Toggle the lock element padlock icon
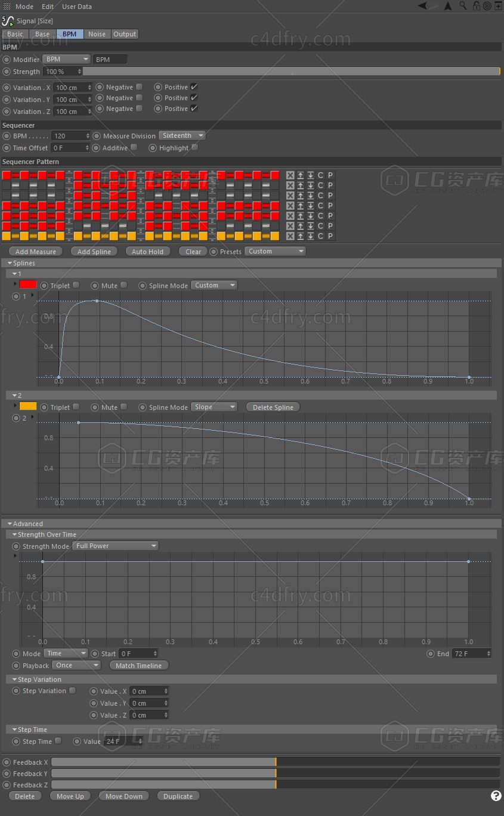This screenshot has height=816, width=504. (477, 6)
